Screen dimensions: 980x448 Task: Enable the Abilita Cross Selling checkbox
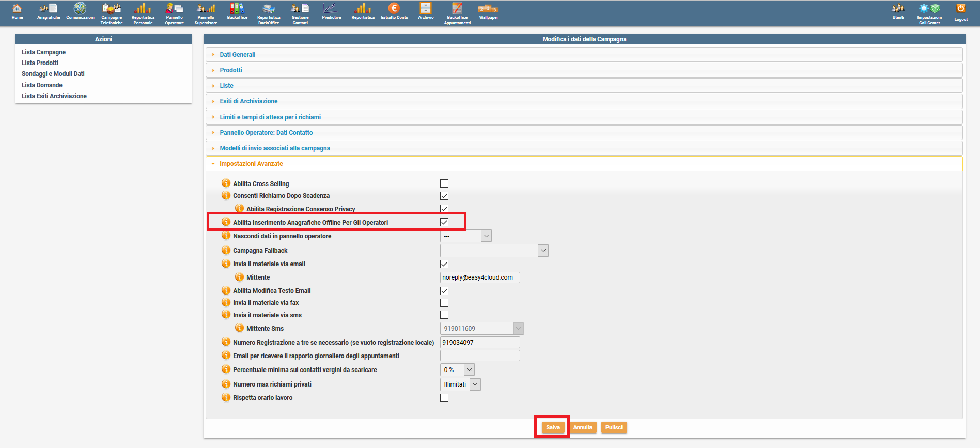(444, 183)
